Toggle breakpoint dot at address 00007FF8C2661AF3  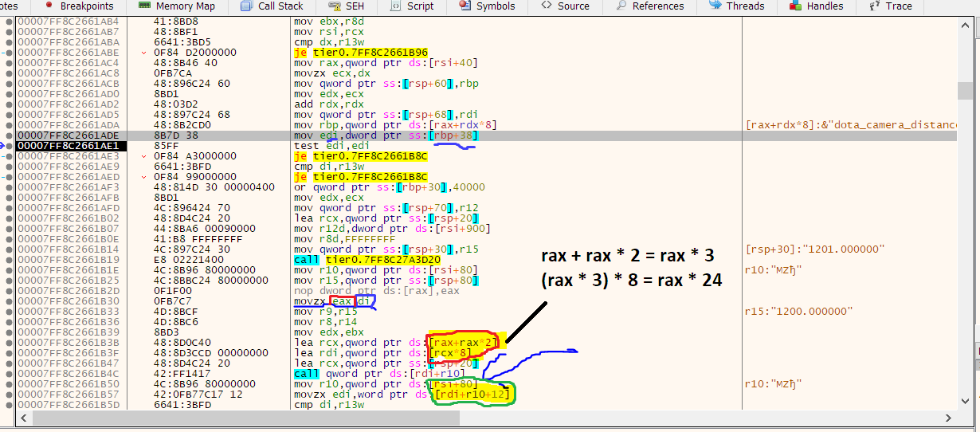10,187
